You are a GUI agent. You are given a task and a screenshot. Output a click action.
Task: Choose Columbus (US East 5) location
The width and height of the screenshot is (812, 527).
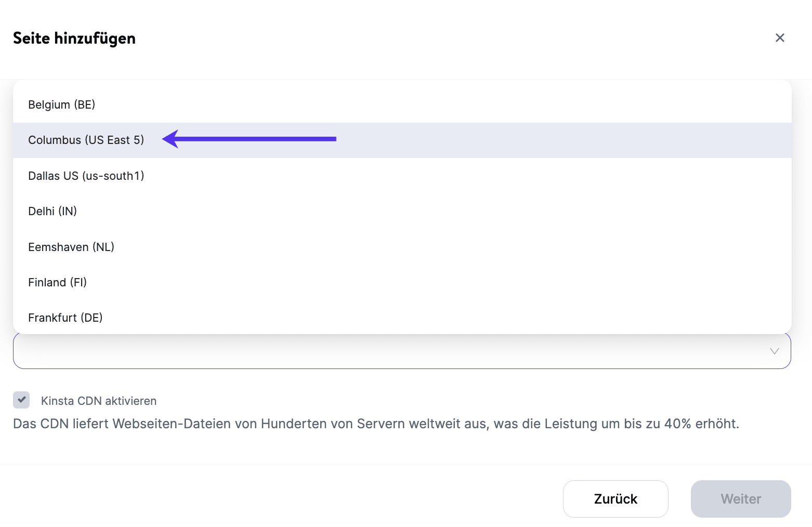tap(86, 140)
